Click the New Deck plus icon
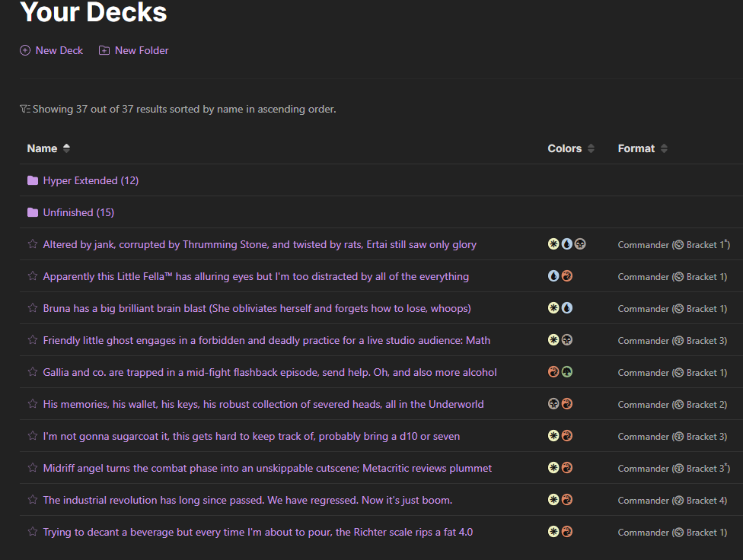 pyautogui.click(x=25, y=50)
